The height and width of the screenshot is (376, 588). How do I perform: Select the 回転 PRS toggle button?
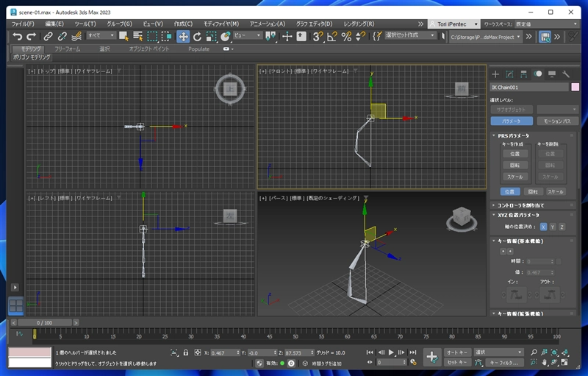pos(532,192)
